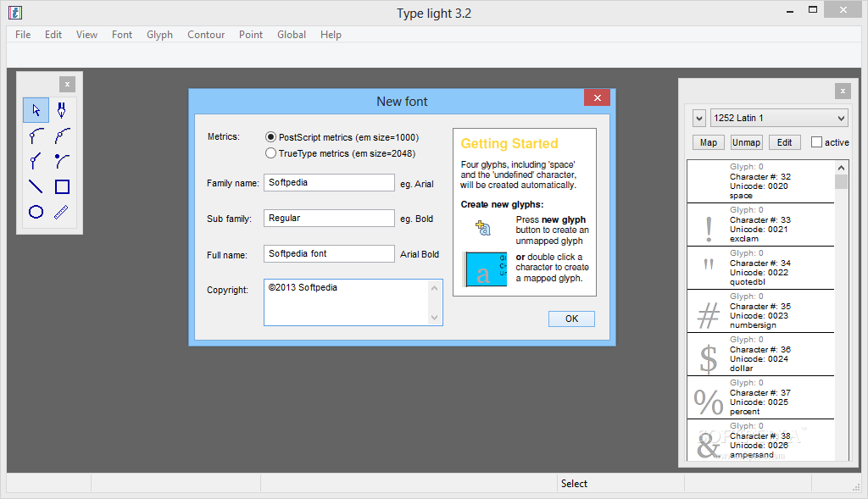Image resolution: width=868 pixels, height=499 pixels.
Task: Select the space character entry
Action: pos(760,181)
